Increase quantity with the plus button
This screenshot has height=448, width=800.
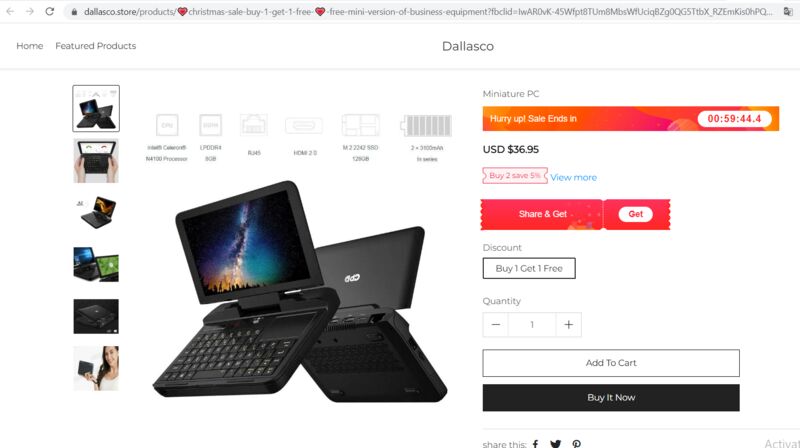568,325
